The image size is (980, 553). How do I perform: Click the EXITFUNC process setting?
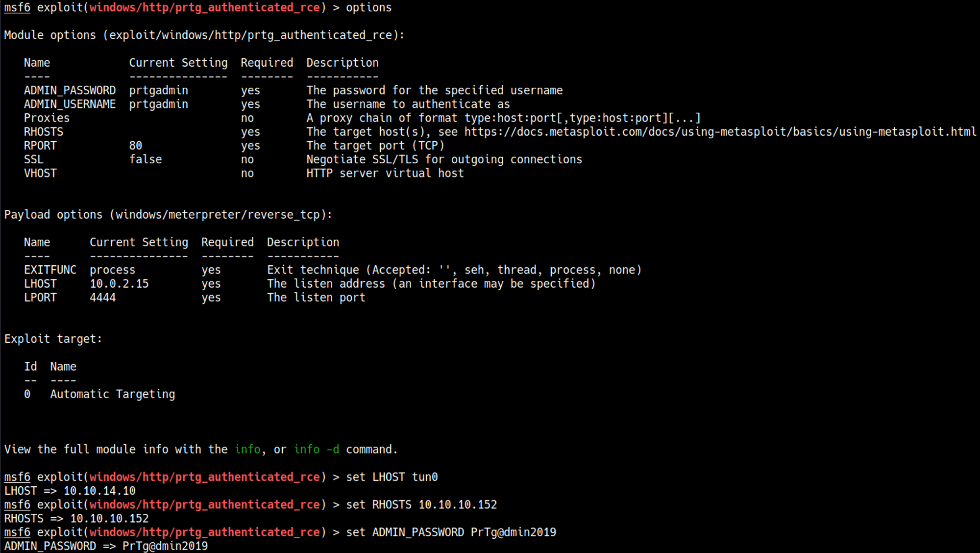112,270
